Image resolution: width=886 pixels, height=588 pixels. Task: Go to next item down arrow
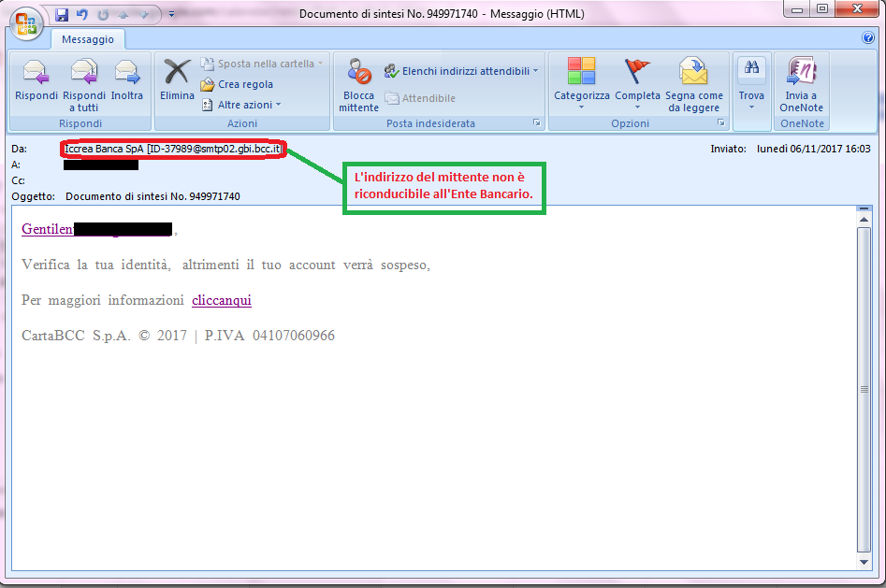pos(144,15)
